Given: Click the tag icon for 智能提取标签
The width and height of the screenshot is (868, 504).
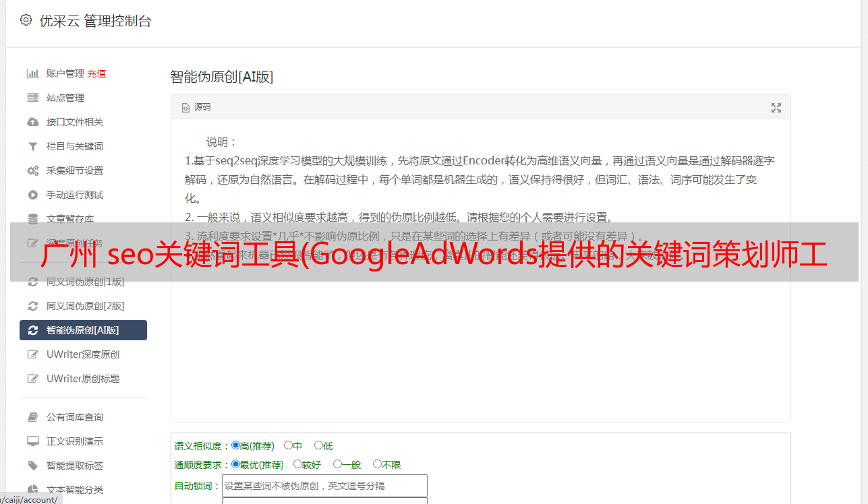Looking at the screenshot, I should click(32, 466).
